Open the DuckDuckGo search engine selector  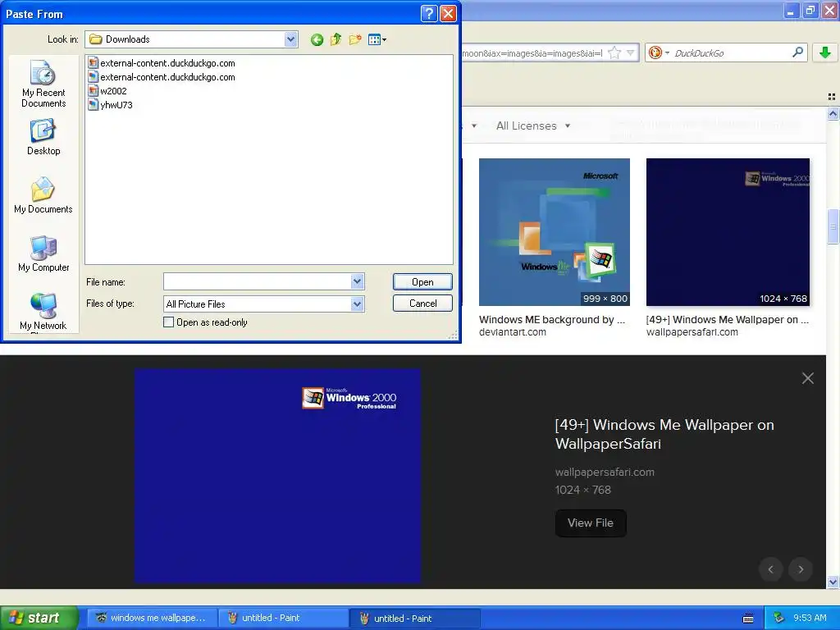[659, 52]
